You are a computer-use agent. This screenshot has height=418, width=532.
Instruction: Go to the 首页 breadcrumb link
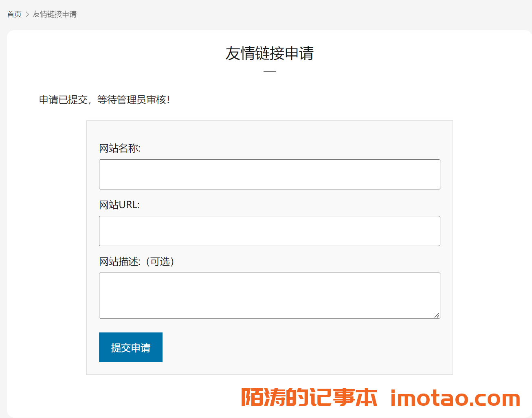pyautogui.click(x=14, y=14)
